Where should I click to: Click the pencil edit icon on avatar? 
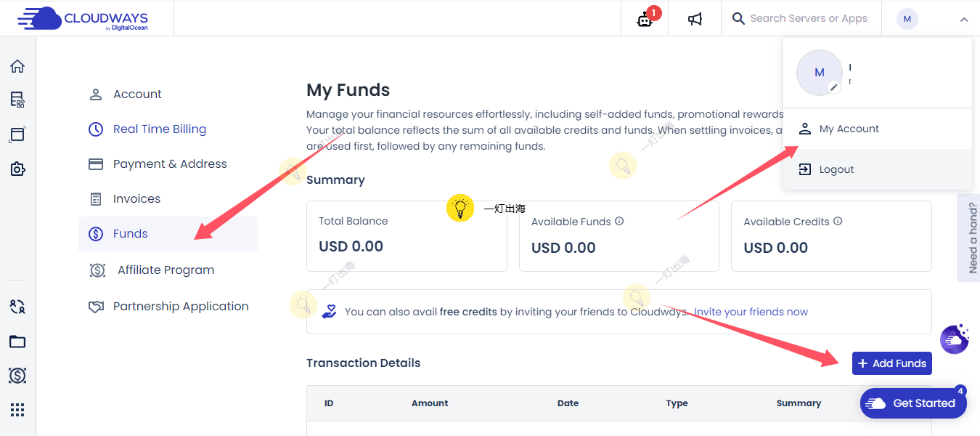(x=835, y=87)
